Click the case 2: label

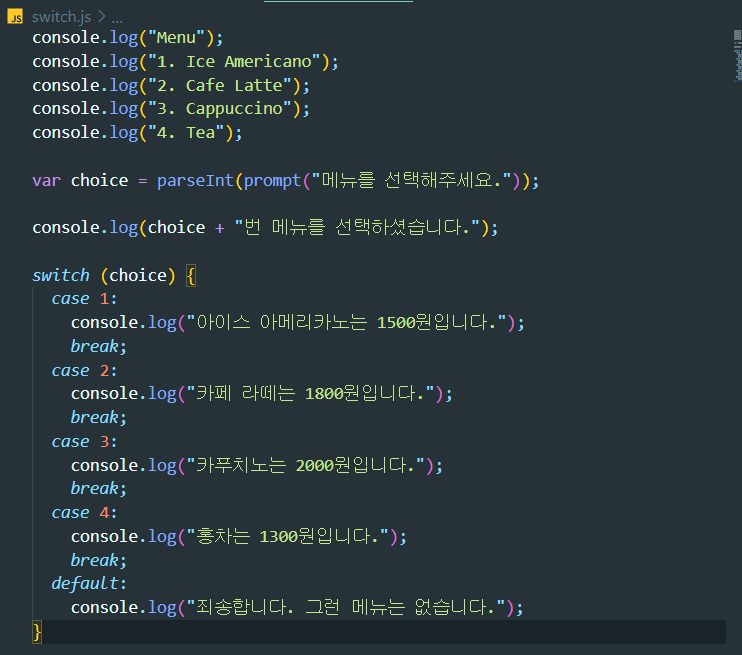(x=84, y=371)
